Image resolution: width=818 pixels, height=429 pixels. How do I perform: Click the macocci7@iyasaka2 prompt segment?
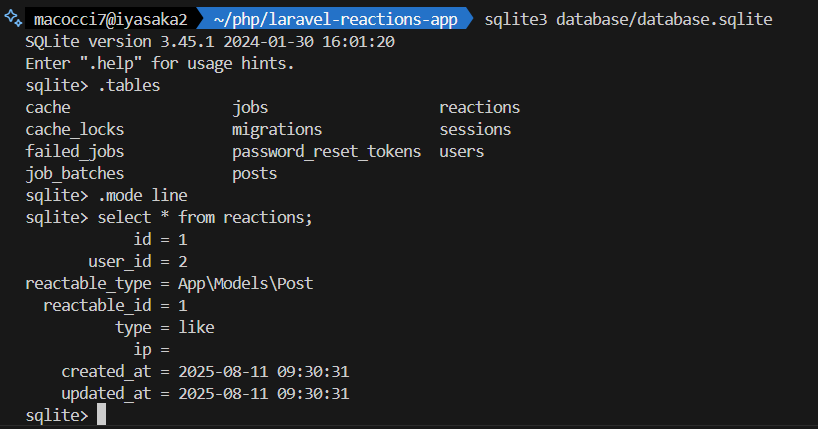pos(110,20)
